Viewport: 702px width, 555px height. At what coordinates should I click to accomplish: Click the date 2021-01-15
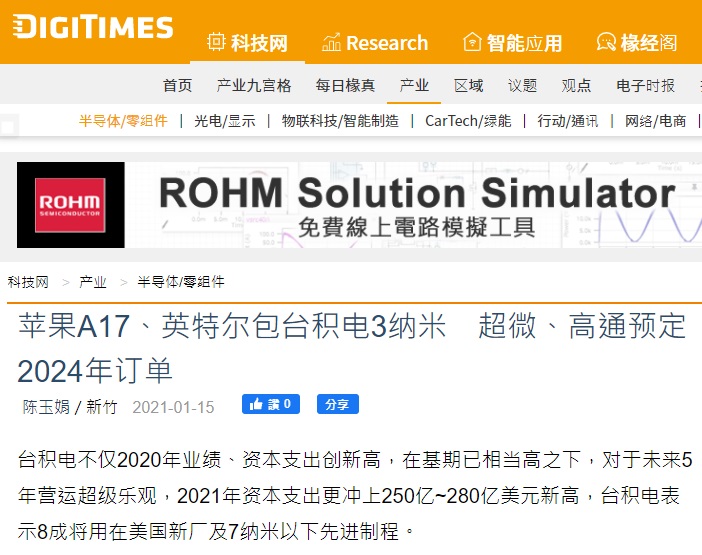click(173, 407)
